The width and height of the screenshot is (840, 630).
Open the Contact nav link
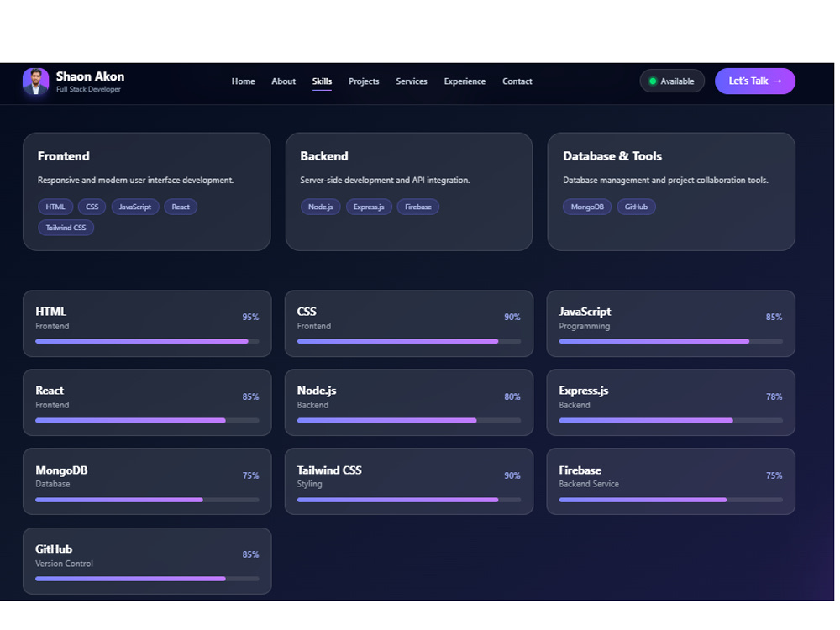point(517,81)
